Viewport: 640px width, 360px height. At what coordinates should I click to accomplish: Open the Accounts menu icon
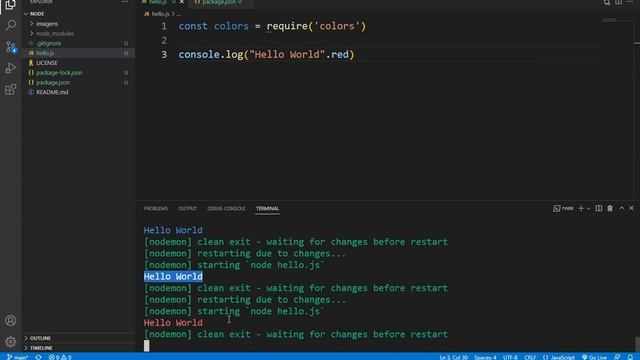[x=11, y=320]
